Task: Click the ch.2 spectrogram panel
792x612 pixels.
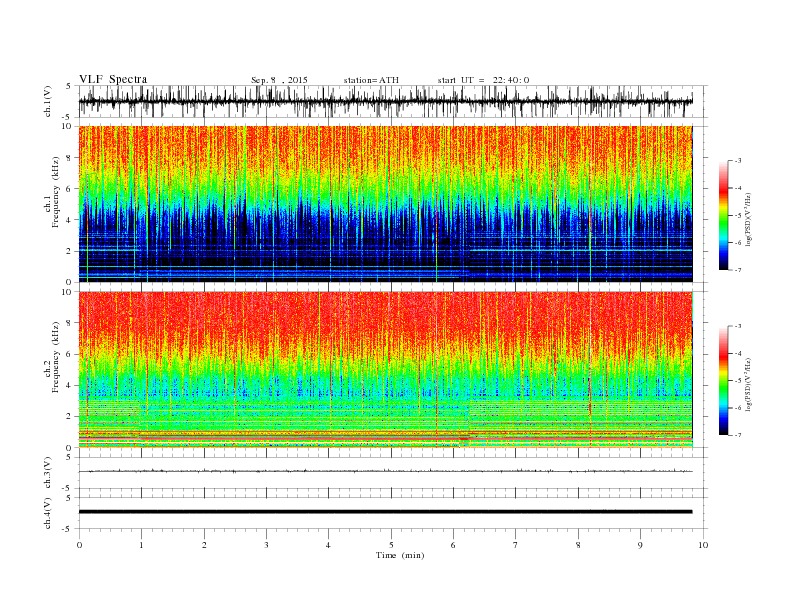Action: click(385, 370)
